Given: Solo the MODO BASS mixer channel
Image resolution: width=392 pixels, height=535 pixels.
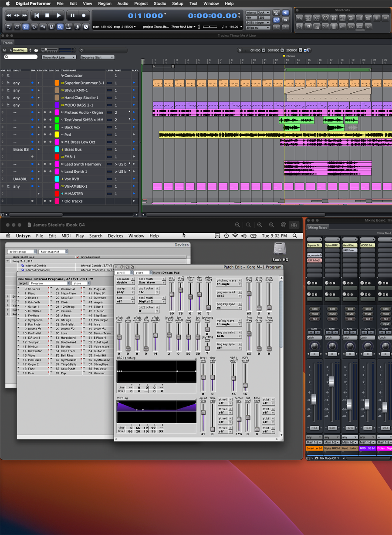Looking at the screenshot, I should 367,309.
